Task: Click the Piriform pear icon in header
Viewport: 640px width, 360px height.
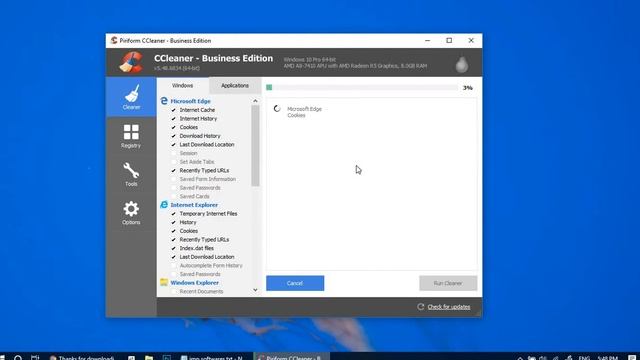Action: 462,64
